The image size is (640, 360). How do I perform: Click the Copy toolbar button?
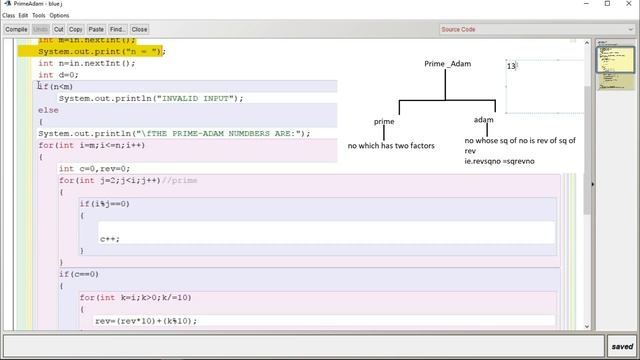pyautogui.click(x=75, y=29)
